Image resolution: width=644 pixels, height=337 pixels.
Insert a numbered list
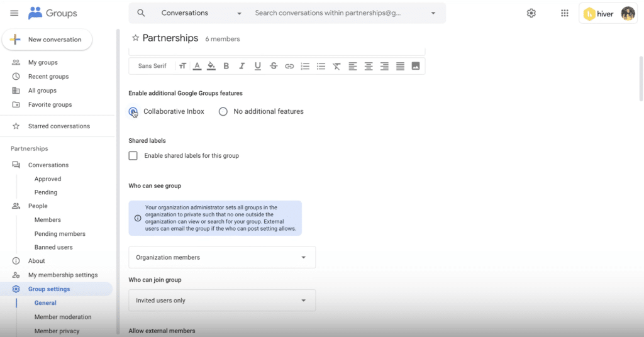[x=305, y=66]
